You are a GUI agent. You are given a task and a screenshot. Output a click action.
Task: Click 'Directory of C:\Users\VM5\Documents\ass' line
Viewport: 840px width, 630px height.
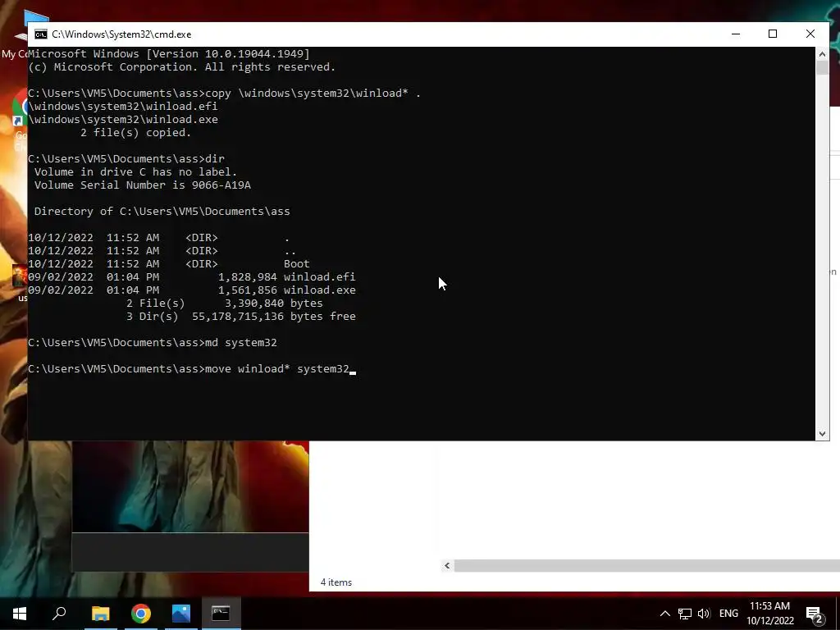click(162, 211)
